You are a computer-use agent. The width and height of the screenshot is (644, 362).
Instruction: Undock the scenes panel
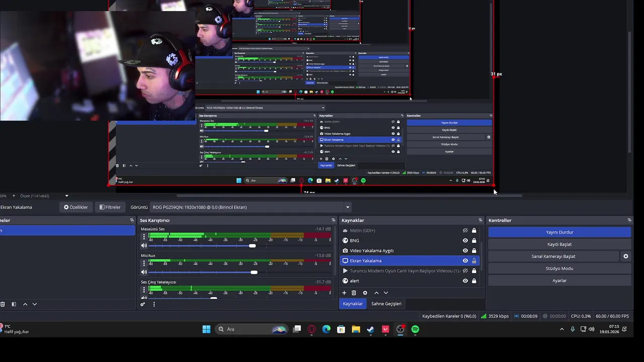pyautogui.click(x=132, y=220)
